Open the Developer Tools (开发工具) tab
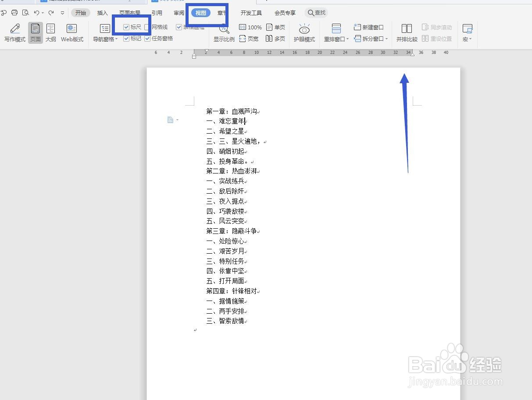The image size is (532, 400). pyautogui.click(x=251, y=13)
